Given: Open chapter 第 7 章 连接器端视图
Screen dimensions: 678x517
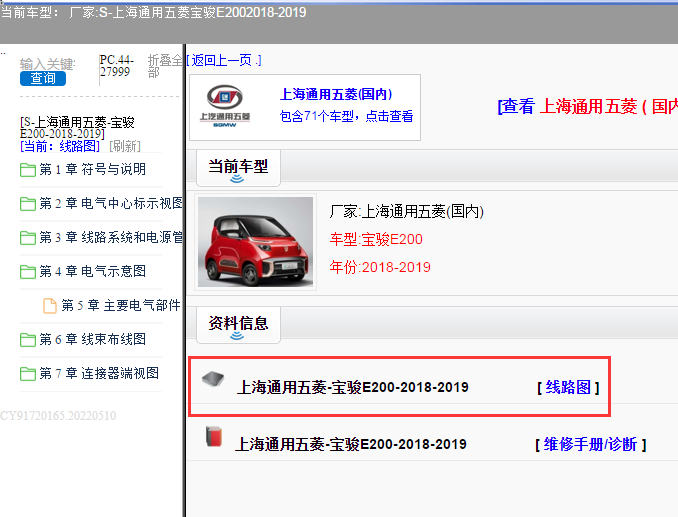Looking at the screenshot, I should [x=99, y=373].
